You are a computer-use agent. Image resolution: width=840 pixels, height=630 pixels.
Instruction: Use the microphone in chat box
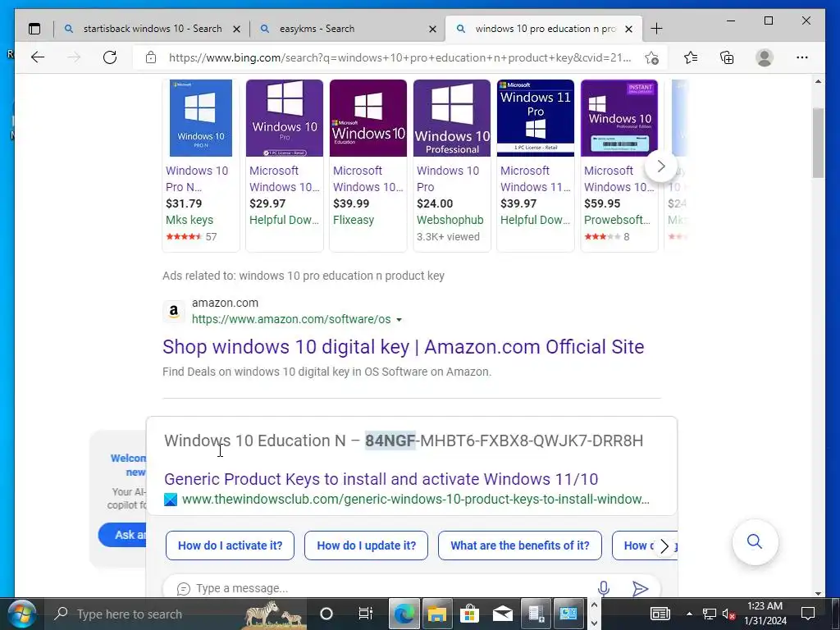coord(604,588)
